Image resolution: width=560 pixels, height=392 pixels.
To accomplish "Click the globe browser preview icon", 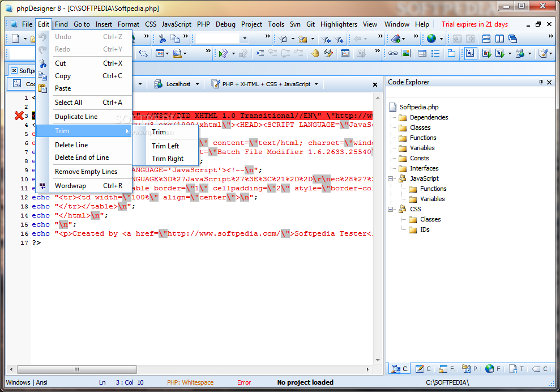I will pyautogui.click(x=431, y=39).
